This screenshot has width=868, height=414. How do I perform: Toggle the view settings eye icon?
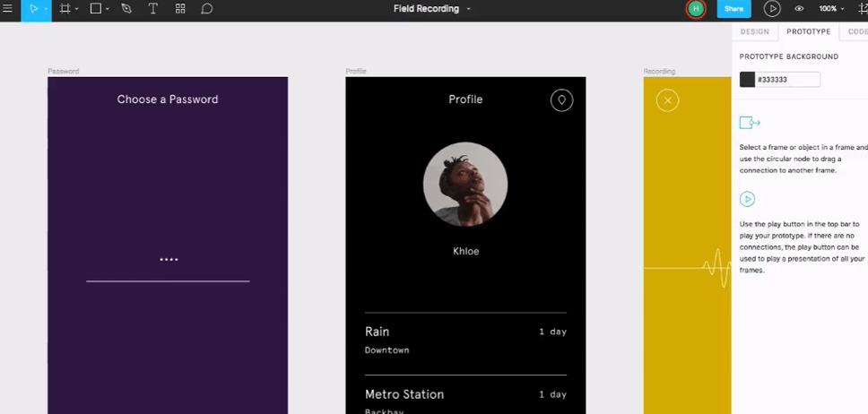click(799, 9)
